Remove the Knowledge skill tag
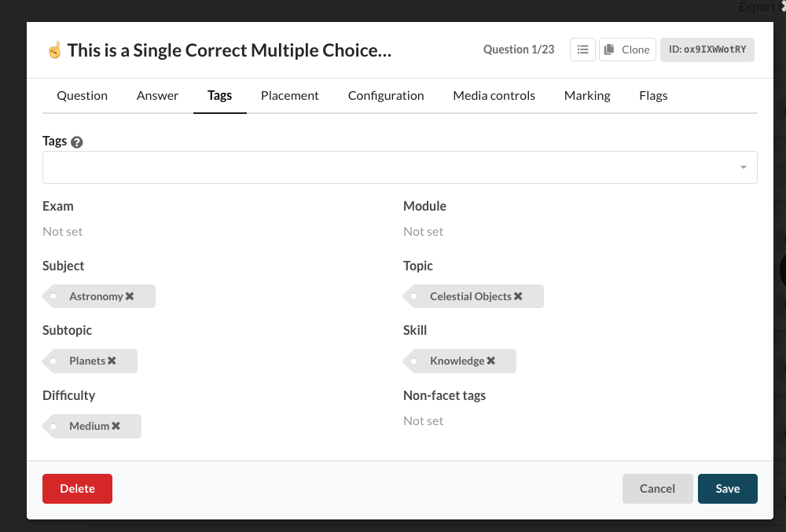 click(491, 361)
